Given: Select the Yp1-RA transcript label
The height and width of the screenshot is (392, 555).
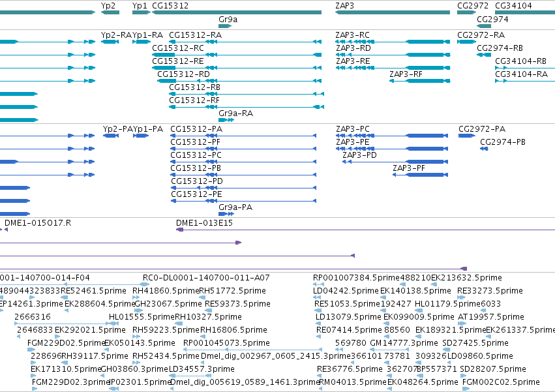Looking at the screenshot, I should pos(148,35).
